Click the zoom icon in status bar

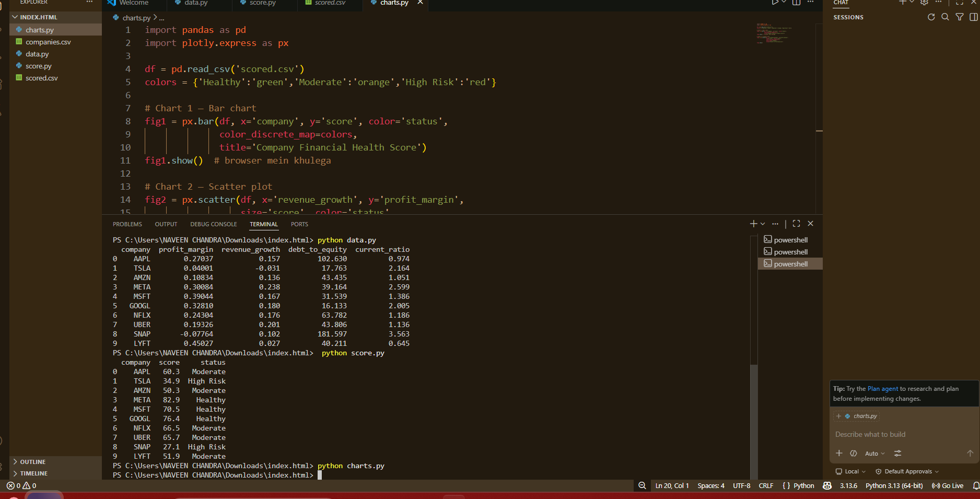pos(642,485)
